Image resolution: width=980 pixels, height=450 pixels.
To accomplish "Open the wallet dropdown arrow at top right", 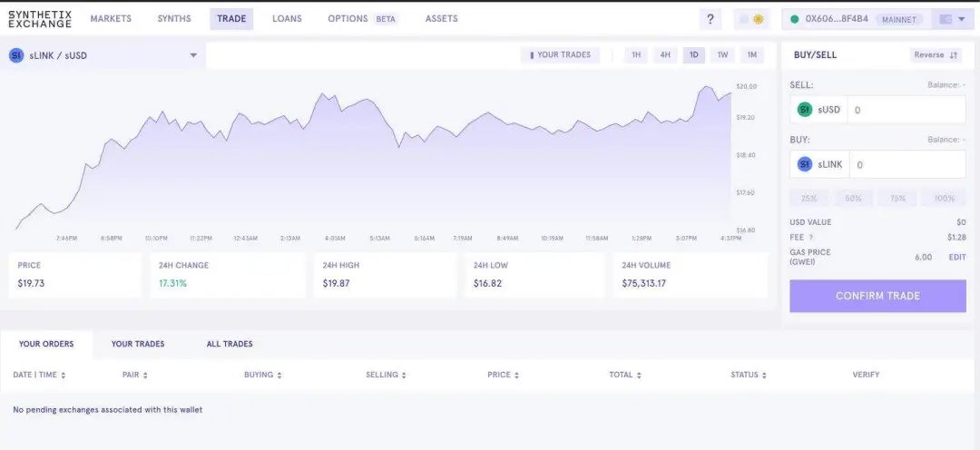I will (961, 19).
